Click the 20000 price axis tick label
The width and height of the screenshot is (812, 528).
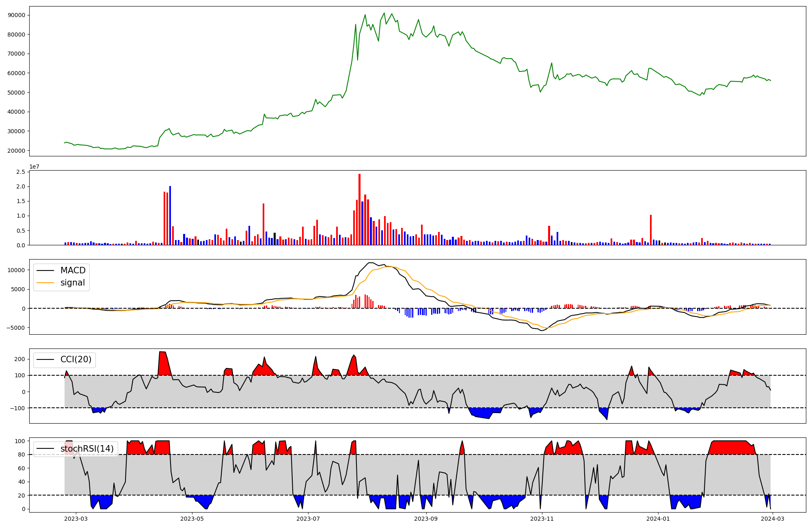point(16,151)
